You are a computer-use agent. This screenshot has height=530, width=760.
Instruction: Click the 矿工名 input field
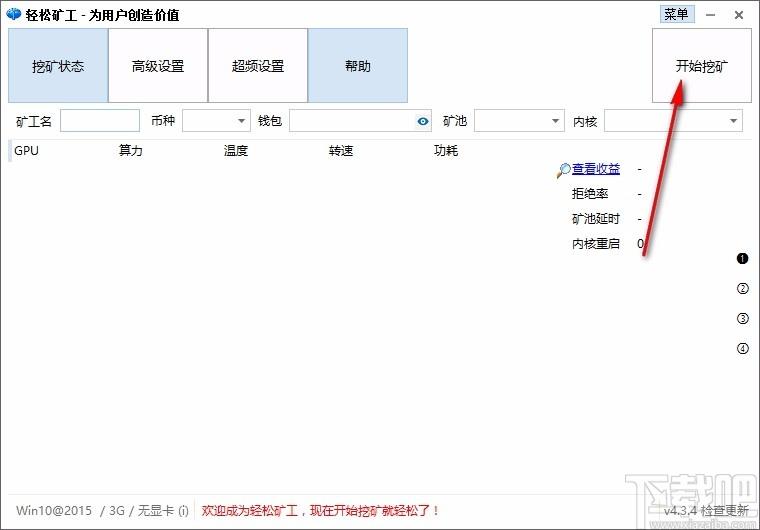100,121
